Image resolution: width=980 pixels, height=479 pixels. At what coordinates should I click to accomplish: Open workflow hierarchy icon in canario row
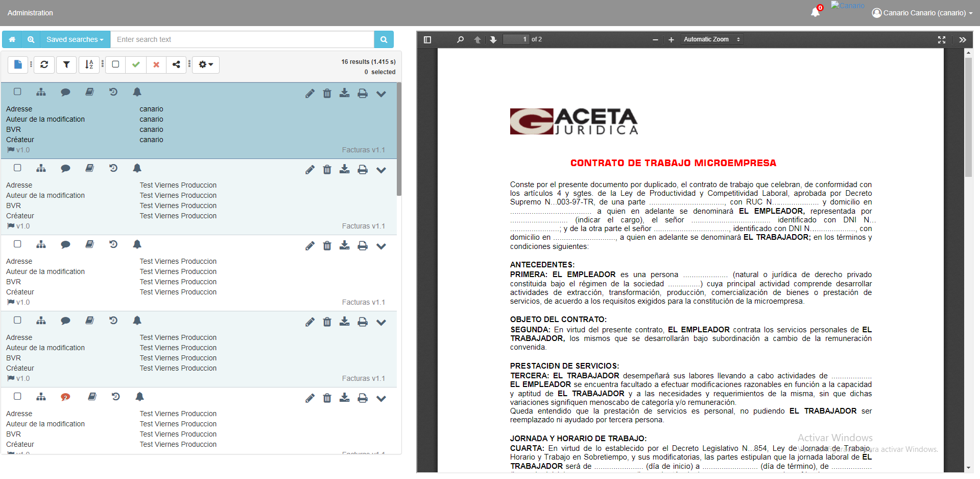pos(41,92)
